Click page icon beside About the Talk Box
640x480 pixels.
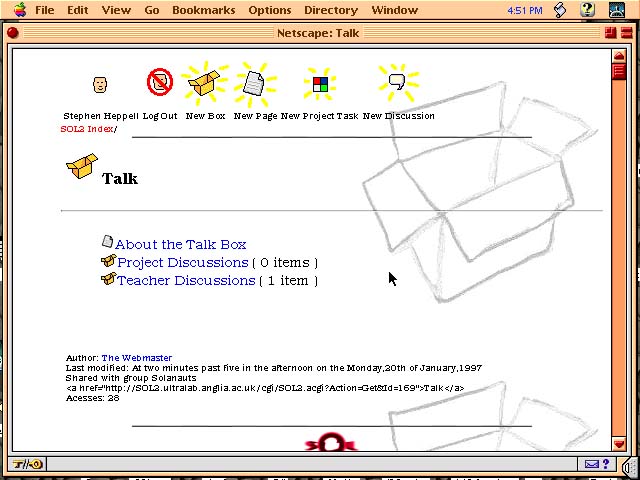[x=107, y=242]
